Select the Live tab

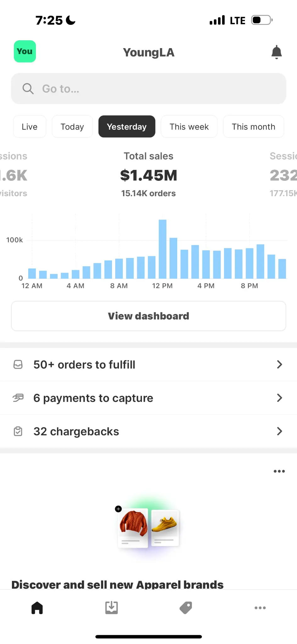coord(30,126)
